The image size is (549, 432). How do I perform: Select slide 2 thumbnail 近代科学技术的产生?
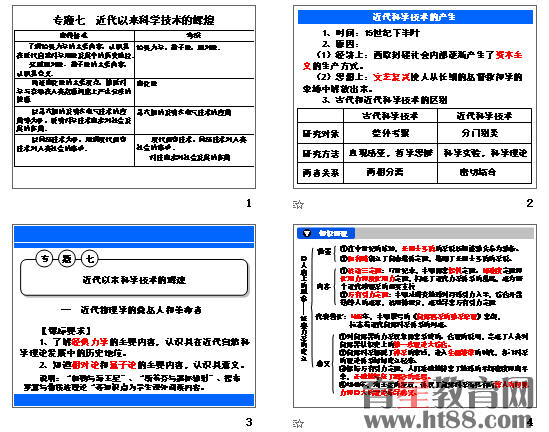415,97
